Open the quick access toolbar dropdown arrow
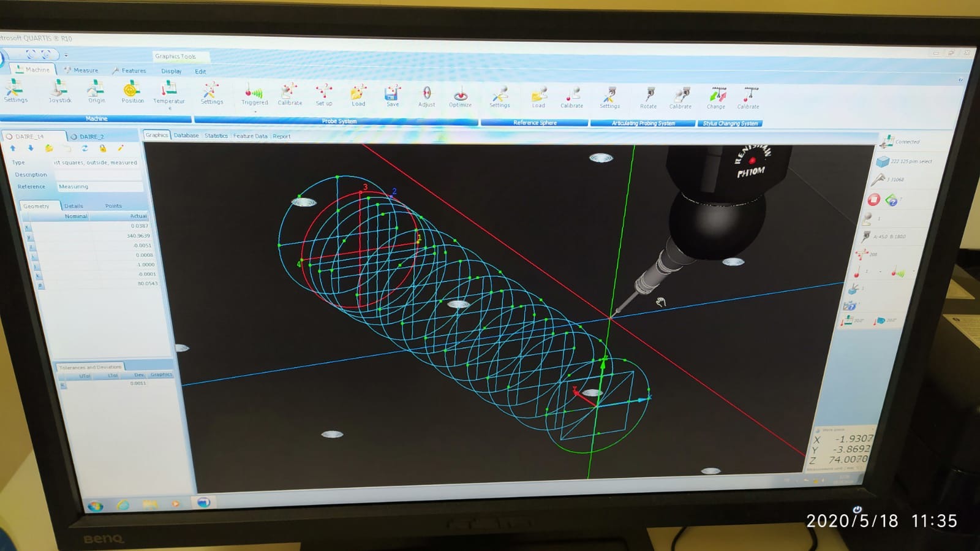 66,55
